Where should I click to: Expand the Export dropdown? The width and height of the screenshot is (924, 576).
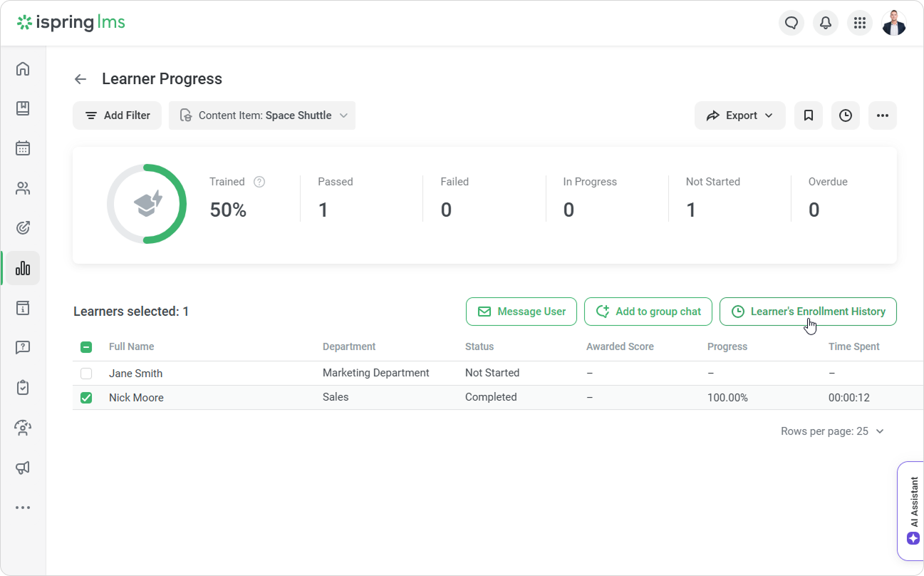tap(739, 115)
